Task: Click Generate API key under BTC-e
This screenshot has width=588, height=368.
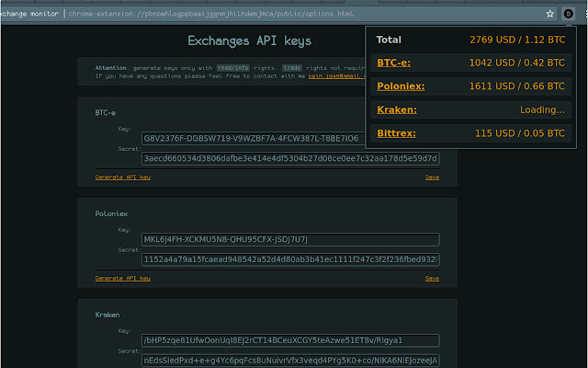Action: pyautogui.click(x=122, y=177)
